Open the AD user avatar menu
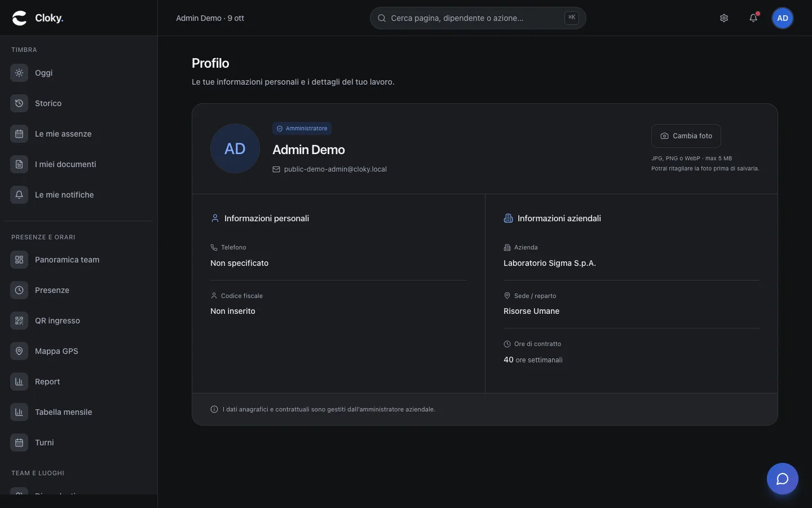The height and width of the screenshot is (508, 812). tap(783, 18)
